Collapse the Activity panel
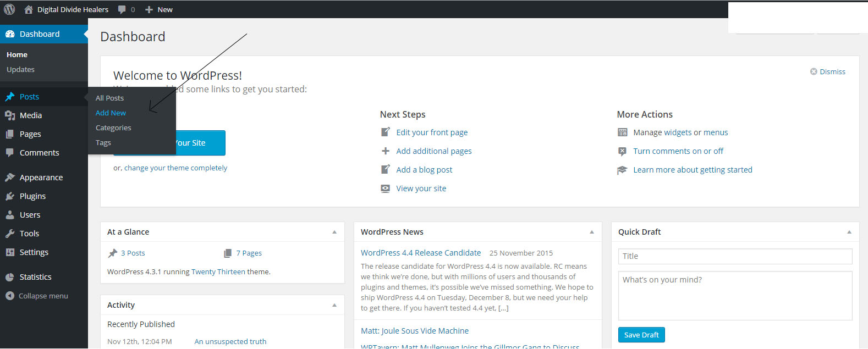868x349 pixels. pyautogui.click(x=334, y=305)
